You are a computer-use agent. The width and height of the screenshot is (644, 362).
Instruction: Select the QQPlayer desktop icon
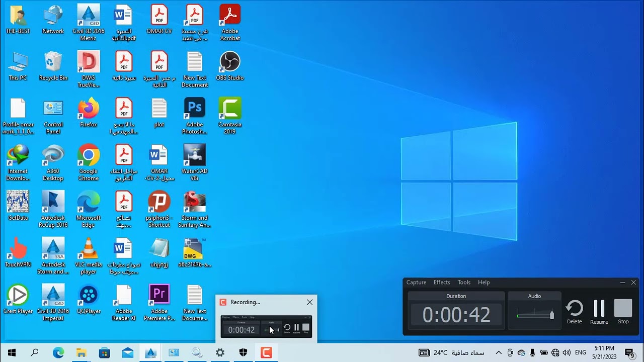coord(89,299)
